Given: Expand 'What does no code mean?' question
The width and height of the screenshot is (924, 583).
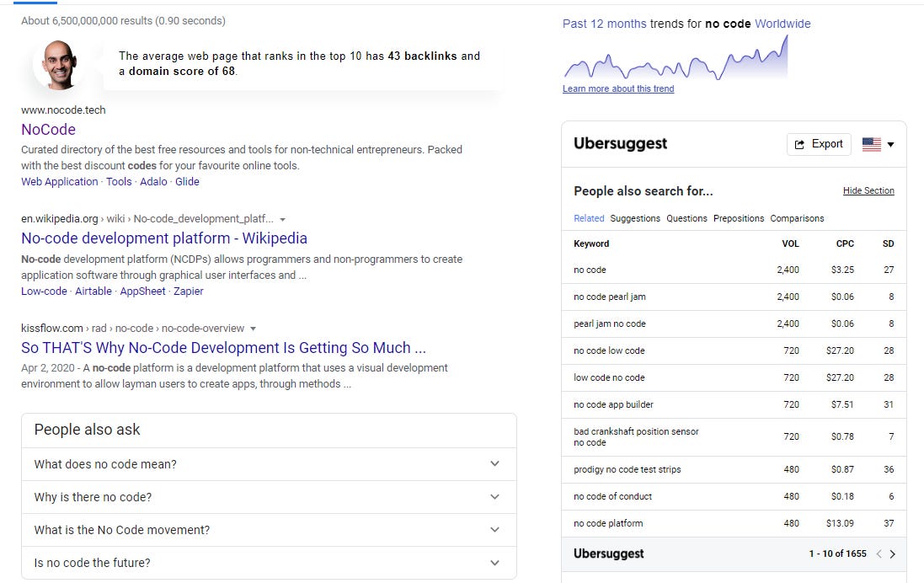Looking at the screenshot, I should point(269,464).
